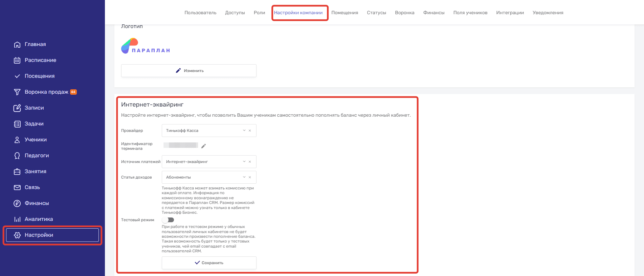644x276 pixels.
Task: Click the Изменить logo button
Action: 188,71
